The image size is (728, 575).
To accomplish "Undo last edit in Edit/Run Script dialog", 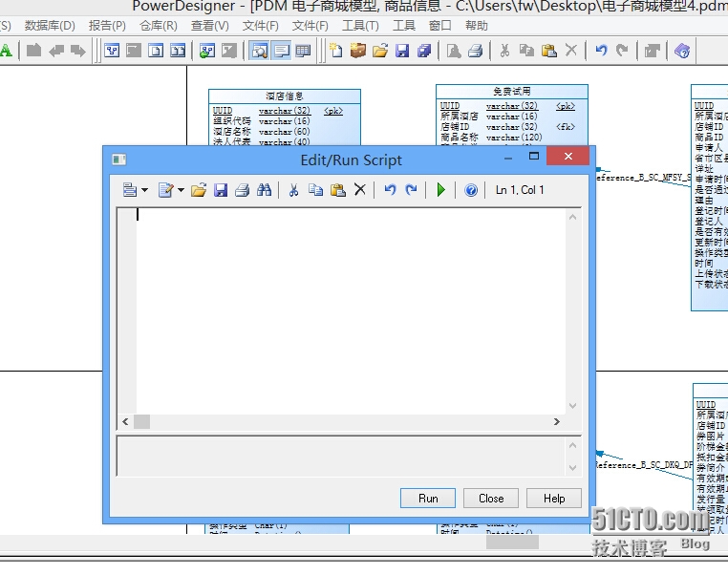I will click(390, 190).
